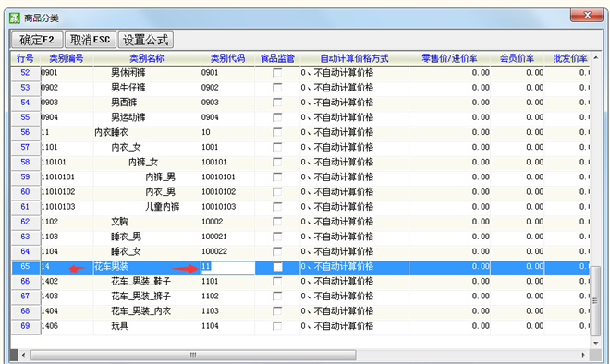The width and height of the screenshot is (610, 364).
Task: Click the horizontal scrollbar right arrow
Action: click(583, 355)
